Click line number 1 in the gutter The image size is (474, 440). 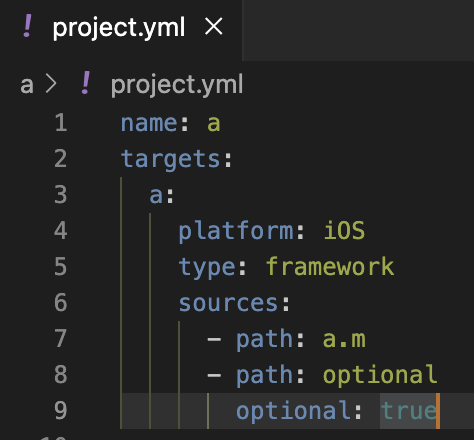[61, 123]
